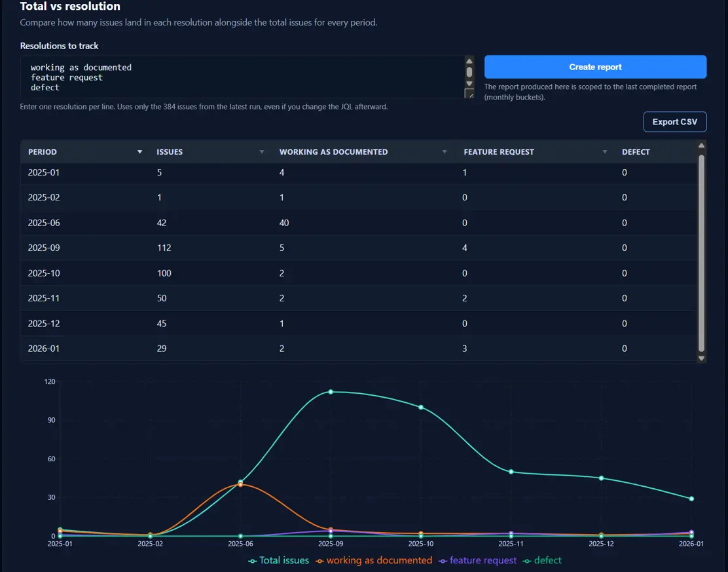
Task: Click the Create report button
Action: click(594, 66)
